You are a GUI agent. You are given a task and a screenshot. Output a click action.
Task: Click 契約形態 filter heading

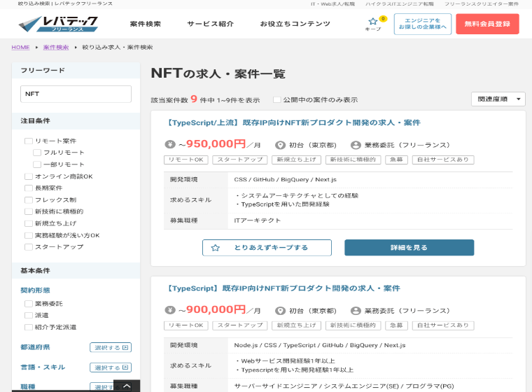[35, 290]
